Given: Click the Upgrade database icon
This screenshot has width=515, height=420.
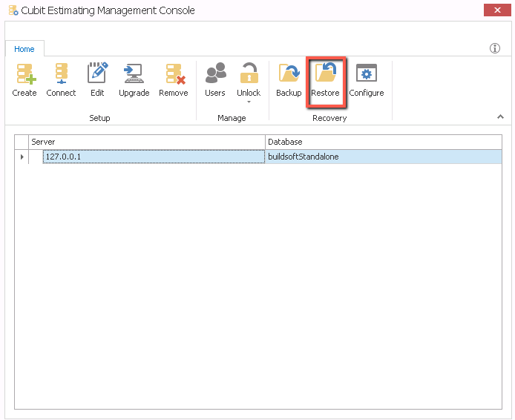Looking at the screenshot, I should click(x=134, y=74).
